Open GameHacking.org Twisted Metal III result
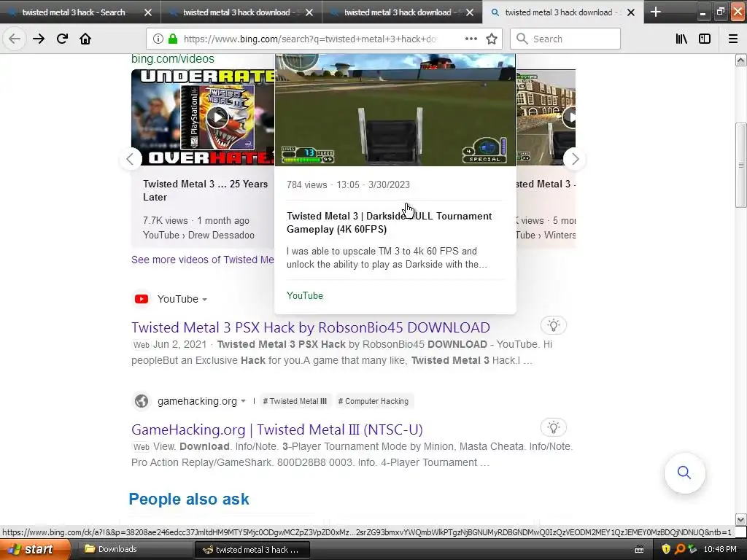 (277, 429)
